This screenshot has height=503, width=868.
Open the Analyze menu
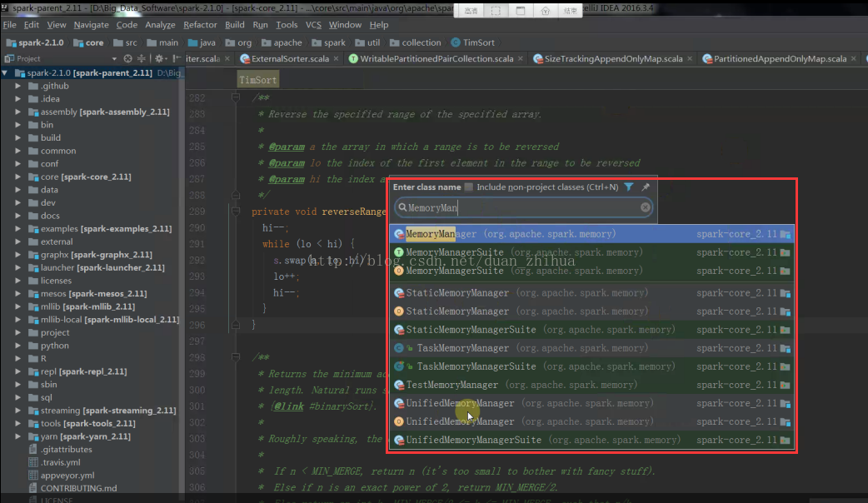pyautogui.click(x=160, y=25)
